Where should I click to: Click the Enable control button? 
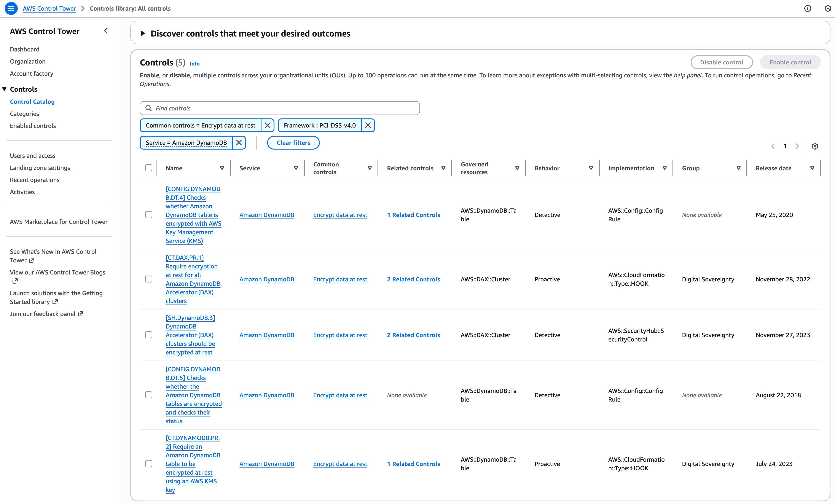click(790, 62)
